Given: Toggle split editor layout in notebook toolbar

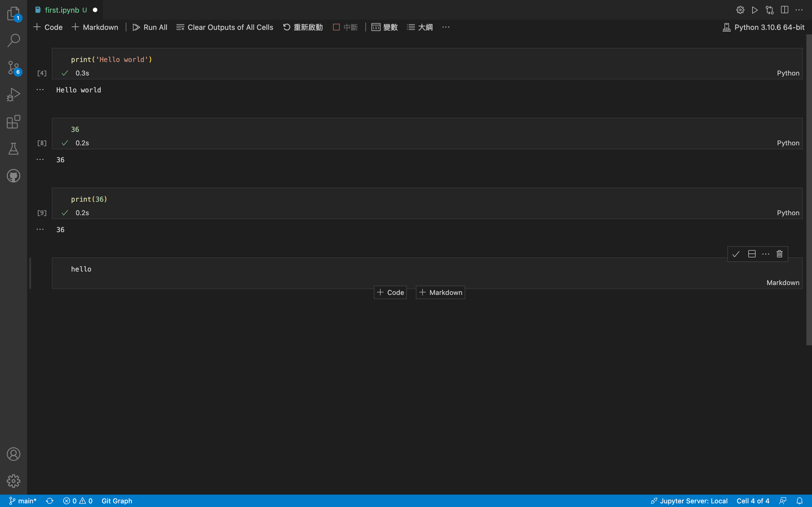Looking at the screenshot, I should (x=784, y=10).
